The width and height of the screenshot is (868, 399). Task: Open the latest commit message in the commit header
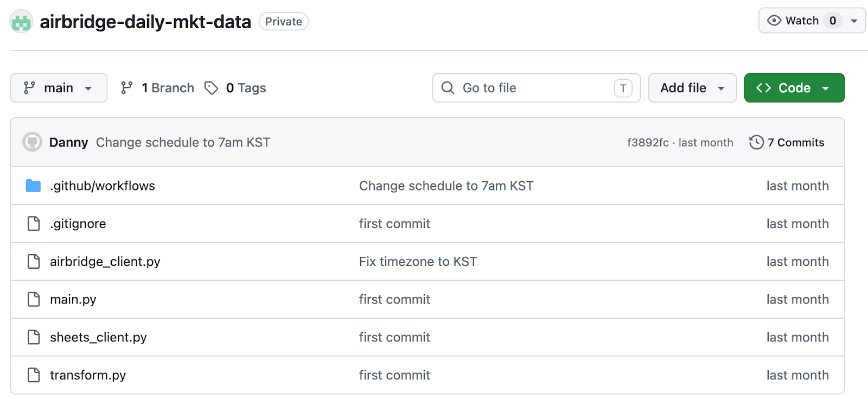click(183, 142)
